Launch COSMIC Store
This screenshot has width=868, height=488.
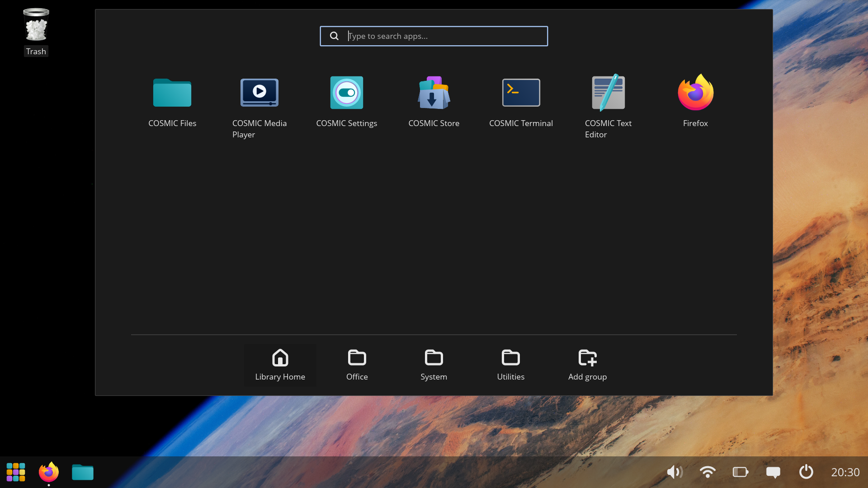coord(434,93)
